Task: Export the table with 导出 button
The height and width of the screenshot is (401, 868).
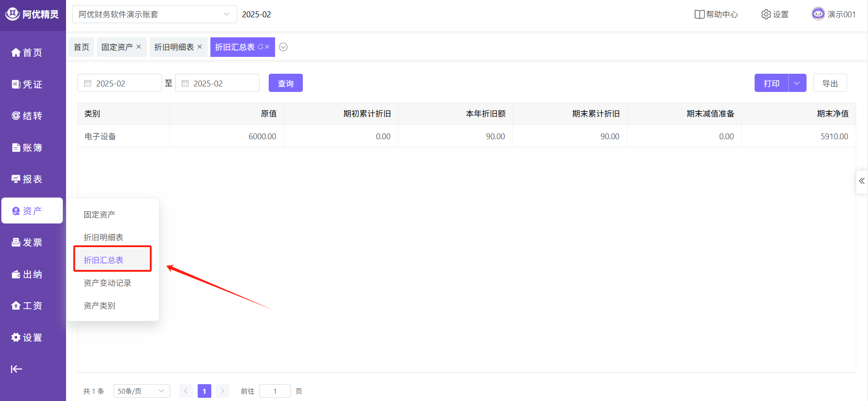Action: [829, 83]
